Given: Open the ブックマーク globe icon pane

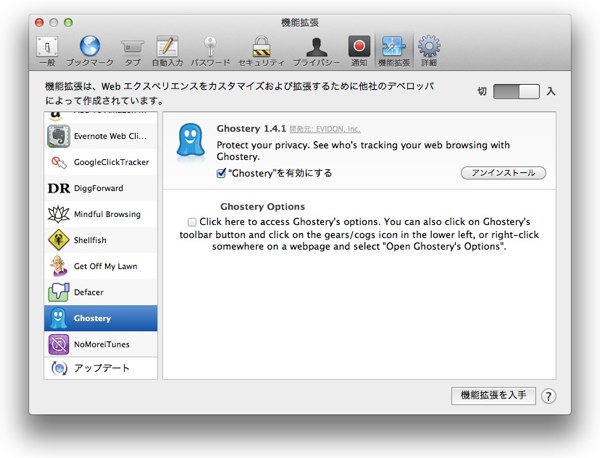Looking at the screenshot, I should point(90,51).
